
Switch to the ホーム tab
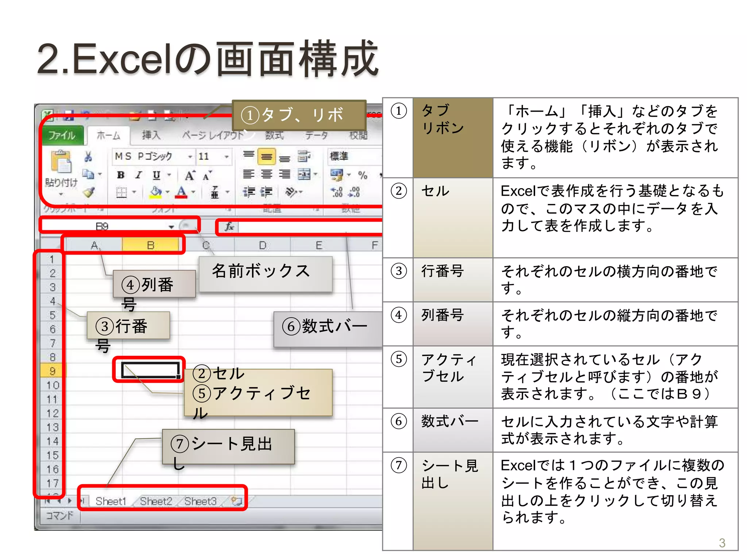tap(108, 136)
